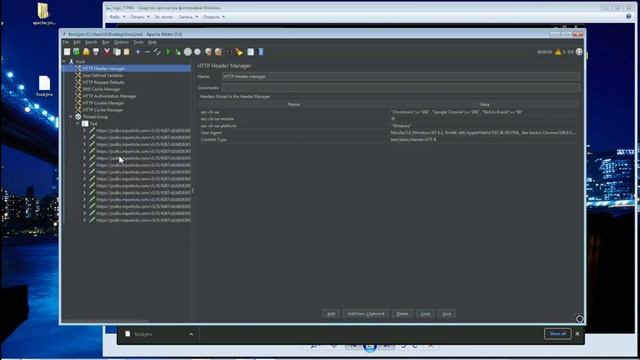640x360 pixels.
Task: Select HTTP Cookie Manager in the tree
Action: pos(103,103)
